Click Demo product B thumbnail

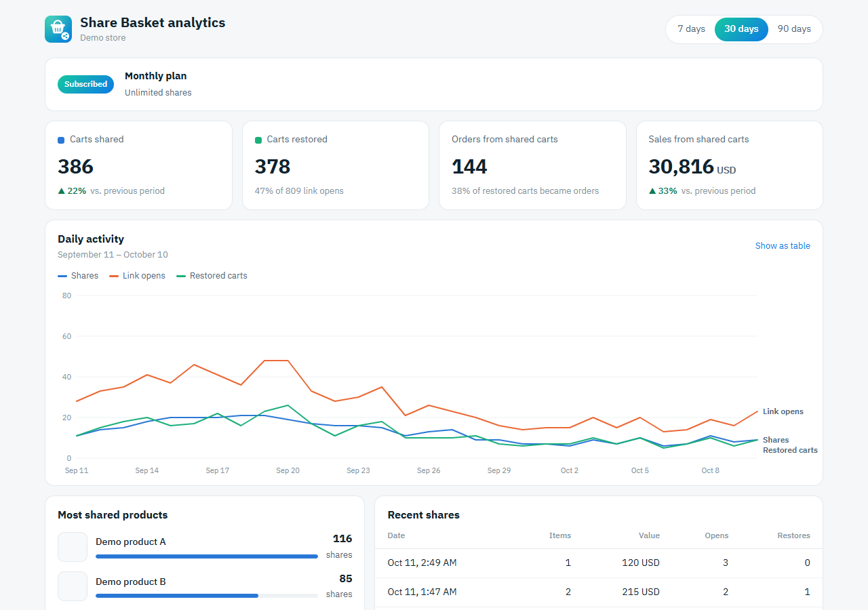[73, 586]
